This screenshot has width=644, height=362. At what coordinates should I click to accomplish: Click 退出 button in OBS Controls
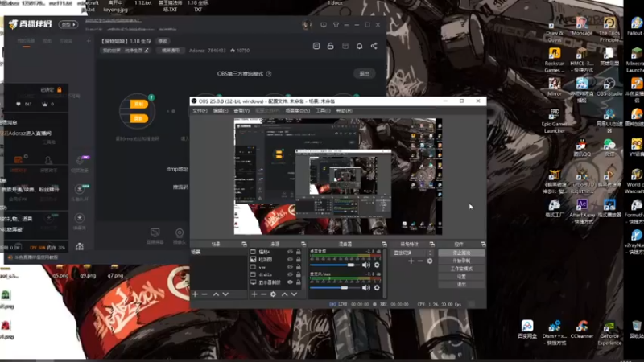pos(461,284)
